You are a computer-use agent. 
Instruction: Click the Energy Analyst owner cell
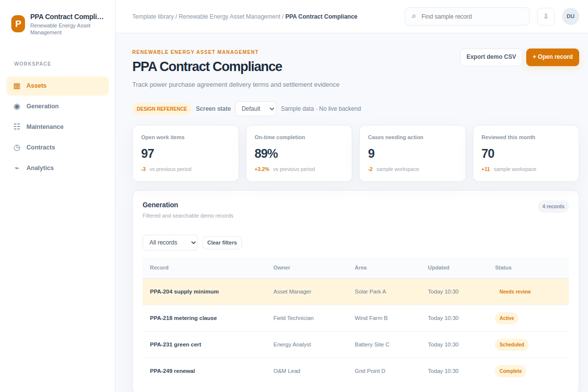[292, 344]
